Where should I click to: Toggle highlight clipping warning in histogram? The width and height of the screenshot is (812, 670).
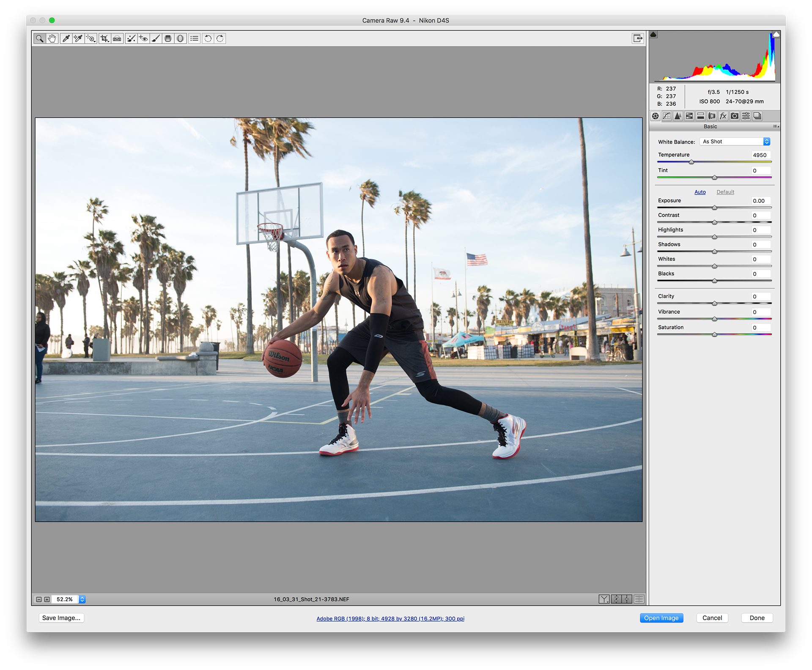776,35
